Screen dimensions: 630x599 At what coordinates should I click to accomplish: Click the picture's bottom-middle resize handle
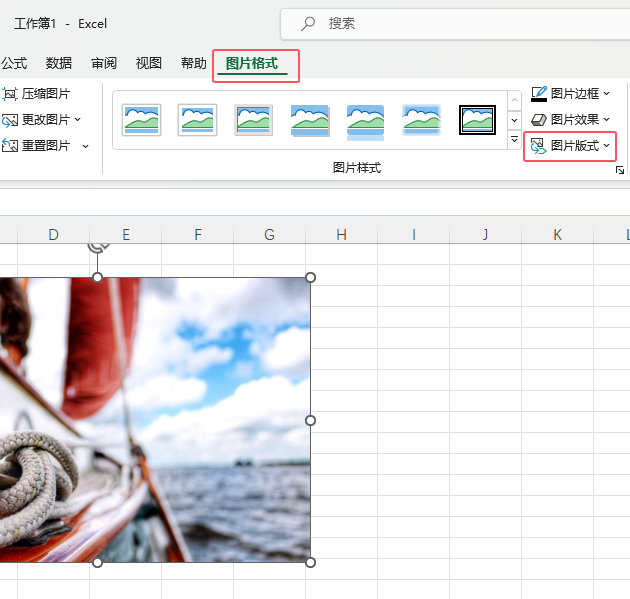(97, 563)
